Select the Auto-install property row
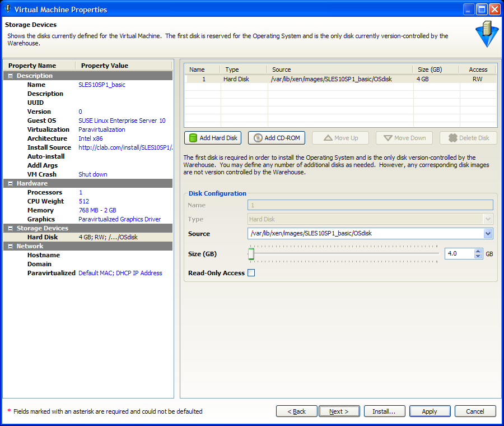The image size is (504, 426). pos(88,157)
